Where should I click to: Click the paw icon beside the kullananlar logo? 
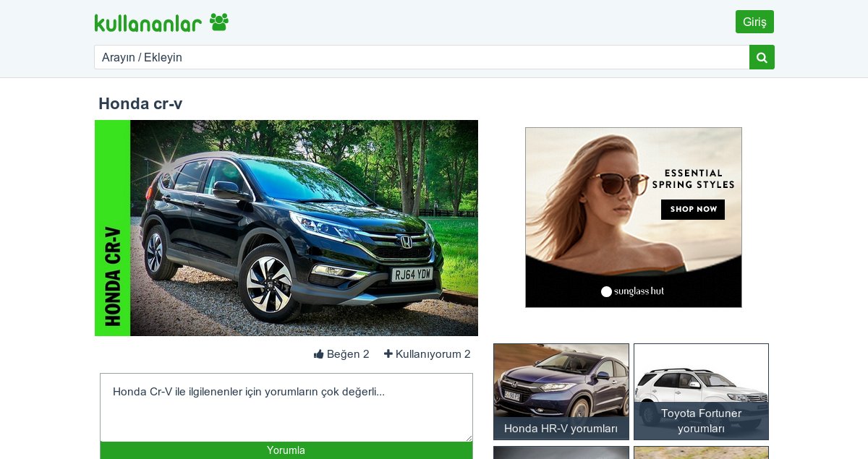(x=219, y=22)
